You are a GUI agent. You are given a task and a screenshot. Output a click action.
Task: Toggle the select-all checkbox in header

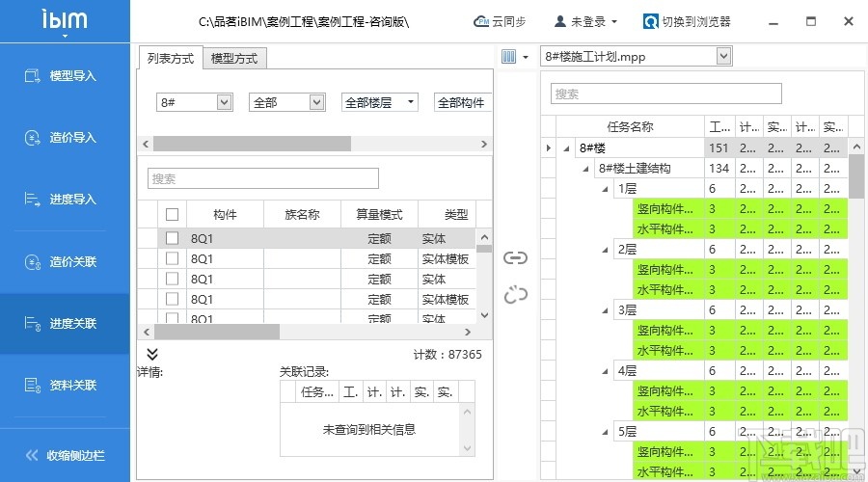tap(173, 214)
